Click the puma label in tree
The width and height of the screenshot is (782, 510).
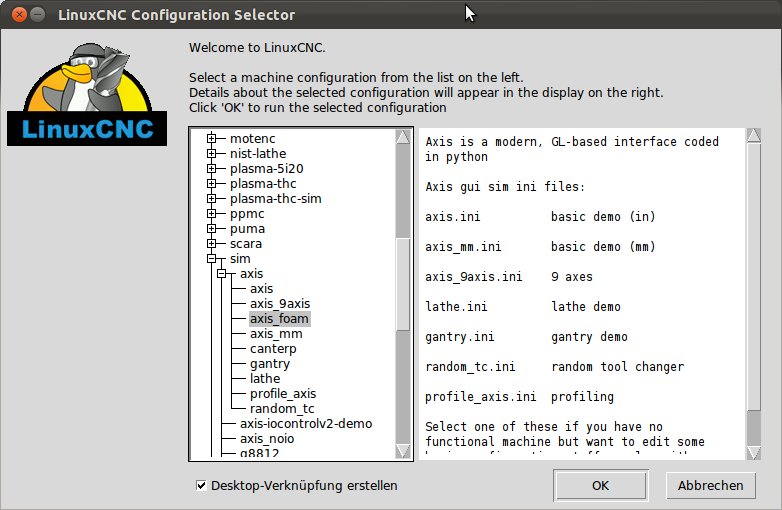[247, 228]
